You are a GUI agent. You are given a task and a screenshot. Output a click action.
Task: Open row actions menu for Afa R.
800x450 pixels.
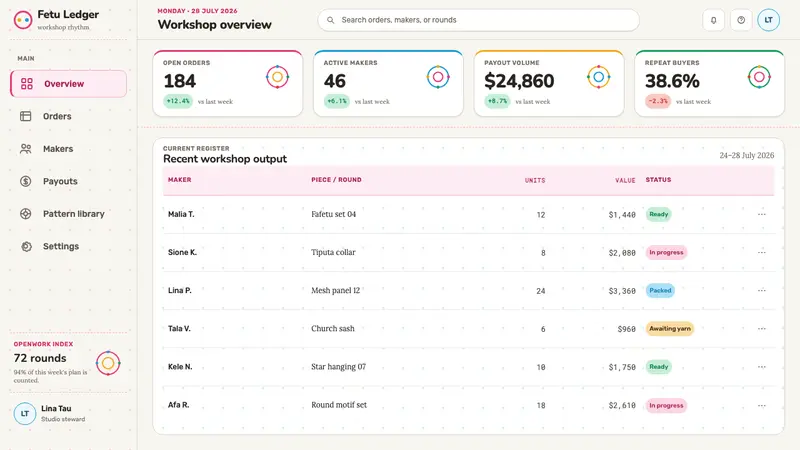[762, 406]
